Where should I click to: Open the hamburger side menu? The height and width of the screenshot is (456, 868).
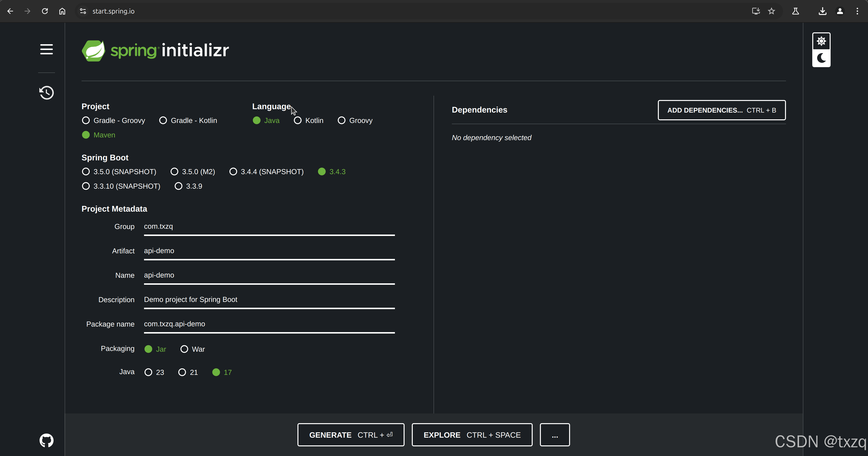tap(47, 49)
